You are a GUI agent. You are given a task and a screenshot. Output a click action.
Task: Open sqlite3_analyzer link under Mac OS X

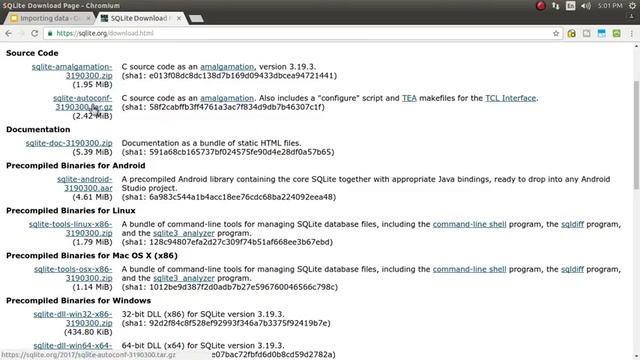coord(184,278)
